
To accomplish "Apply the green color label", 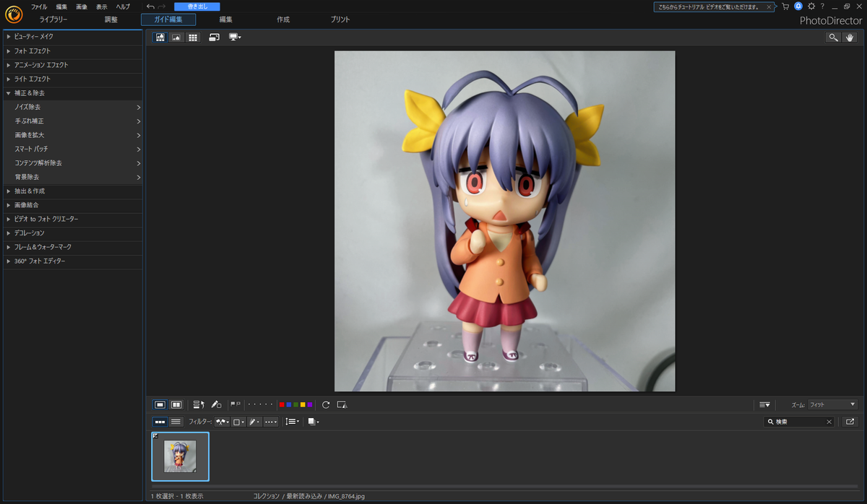I will point(296,405).
